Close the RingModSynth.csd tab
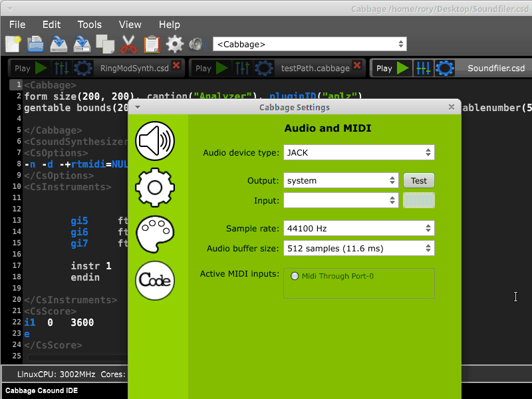Viewport: 532px width, 399px height. pos(176,66)
